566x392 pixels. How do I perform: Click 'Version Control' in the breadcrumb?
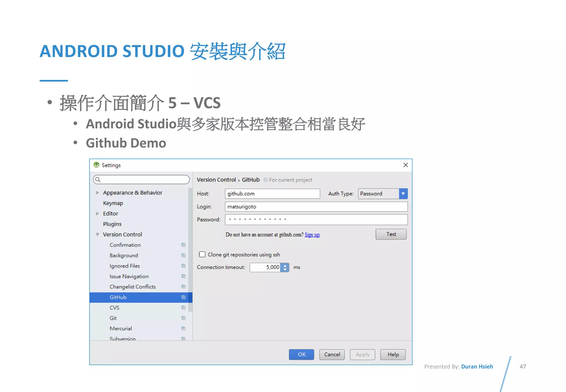(216, 180)
